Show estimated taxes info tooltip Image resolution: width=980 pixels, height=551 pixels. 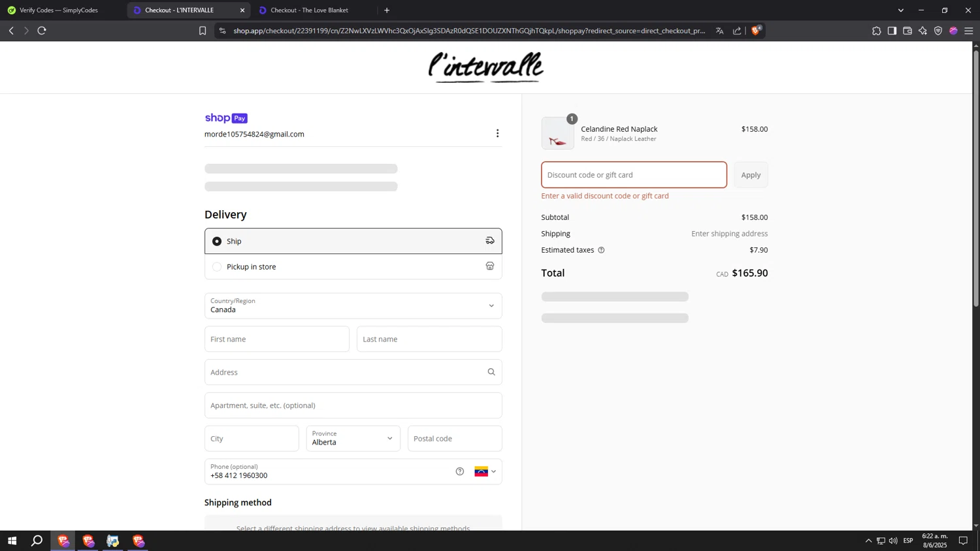(x=601, y=250)
